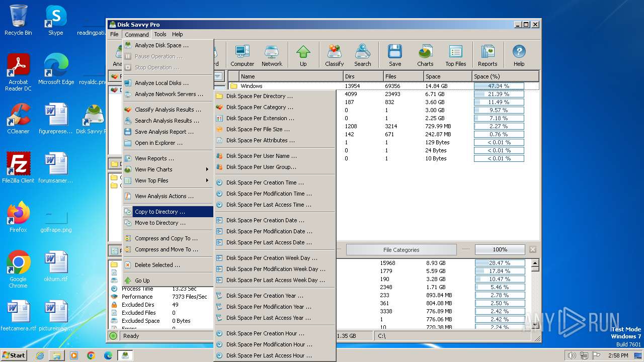Screen dimensions: 644x362
Task: Open okturn.rtf desktop file
Action: [56, 266]
